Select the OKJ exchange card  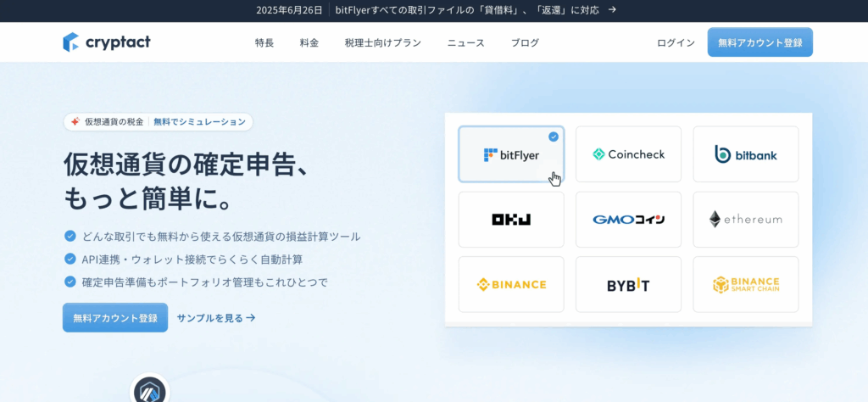pyautogui.click(x=511, y=220)
